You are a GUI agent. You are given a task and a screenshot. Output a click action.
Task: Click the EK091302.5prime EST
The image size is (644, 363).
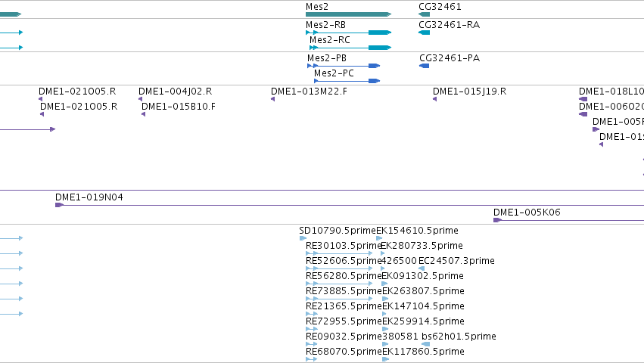click(x=385, y=284)
